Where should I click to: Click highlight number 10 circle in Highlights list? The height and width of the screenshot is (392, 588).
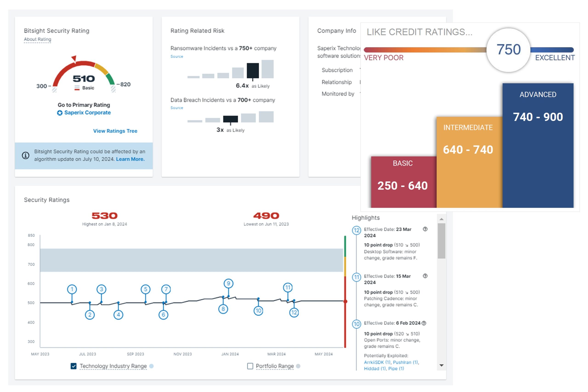tap(356, 324)
